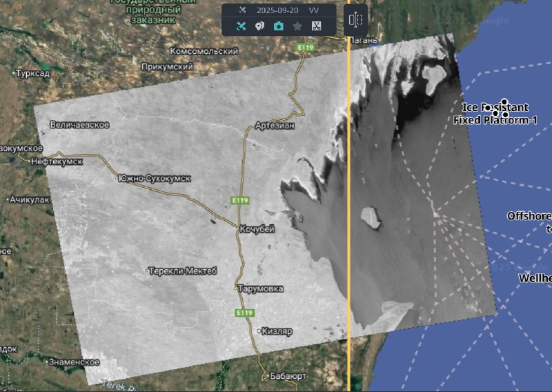This screenshot has height=392, width=552.
Task: Select the Тарумовка town label
Action: click(259, 288)
